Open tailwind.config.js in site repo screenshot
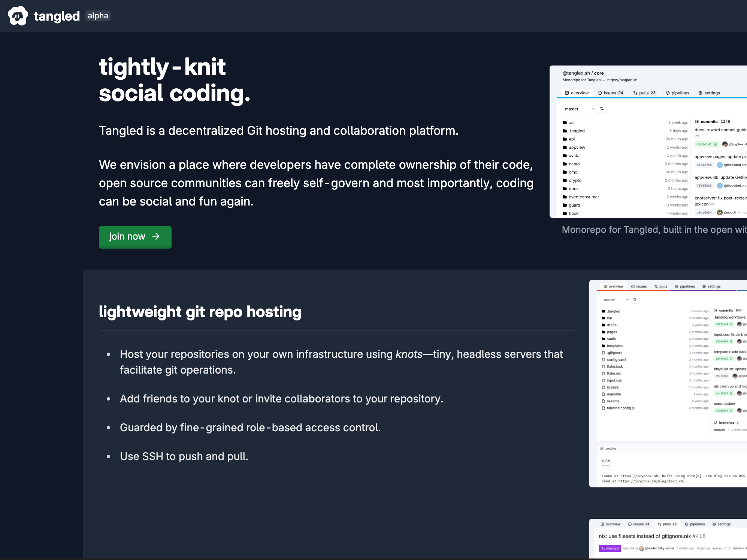Screen dimensions: 747x560 618,408
